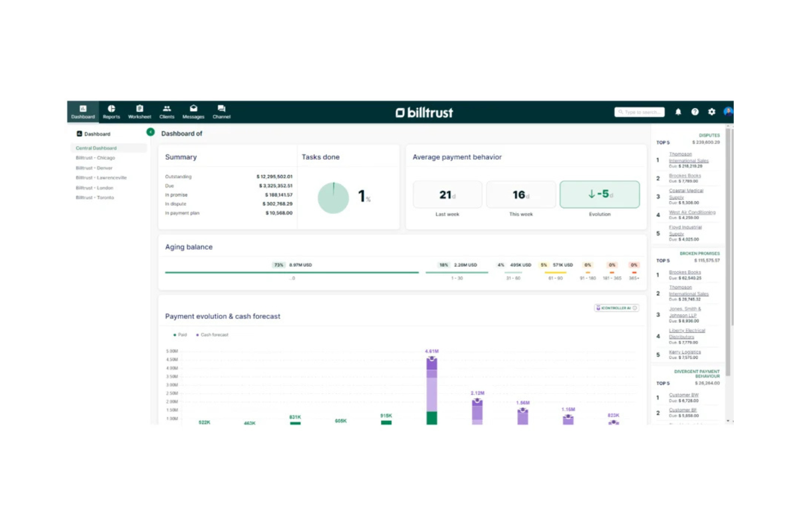
Task: Go to the Clients section
Action: pos(167,112)
